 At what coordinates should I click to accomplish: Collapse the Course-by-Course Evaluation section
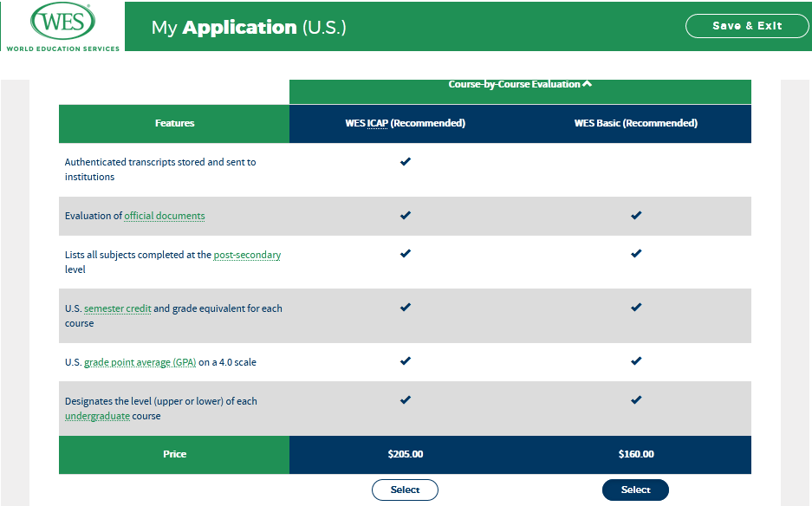tap(515, 84)
